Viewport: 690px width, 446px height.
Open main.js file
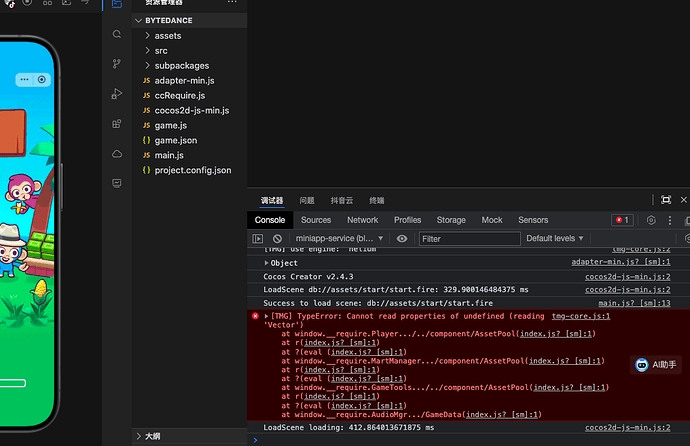click(169, 155)
